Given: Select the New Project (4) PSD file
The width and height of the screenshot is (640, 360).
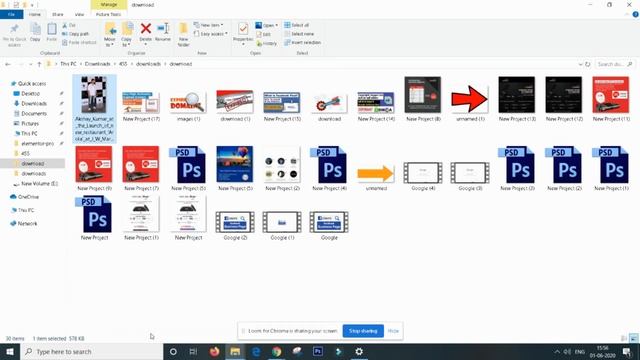Looking at the screenshot, I should click(329, 165).
